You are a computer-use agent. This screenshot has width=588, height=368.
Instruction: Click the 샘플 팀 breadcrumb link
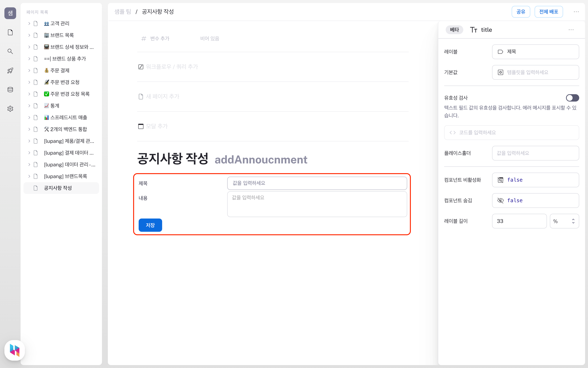(x=123, y=12)
